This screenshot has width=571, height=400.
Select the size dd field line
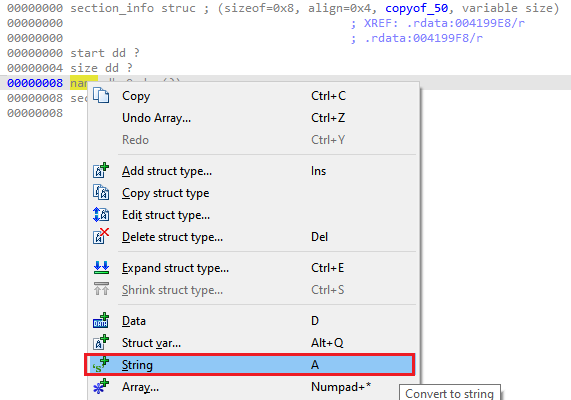70,68
